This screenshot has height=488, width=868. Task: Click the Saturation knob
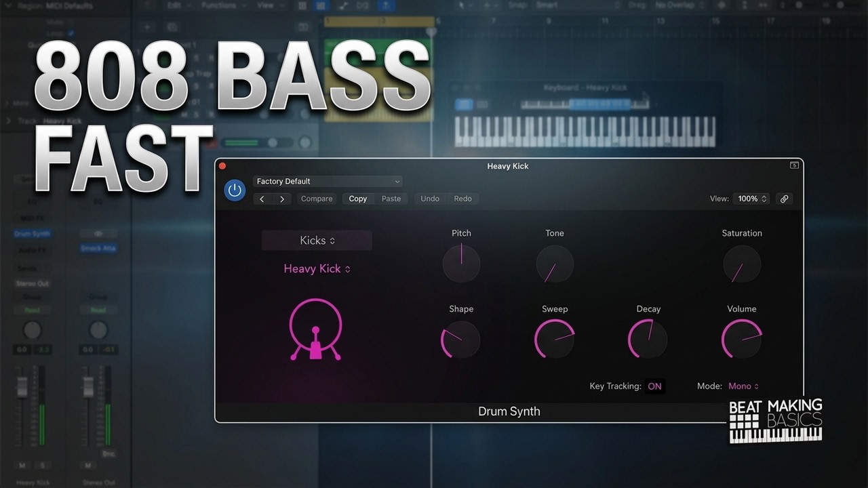pyautogui.click(x=742, y=264)
